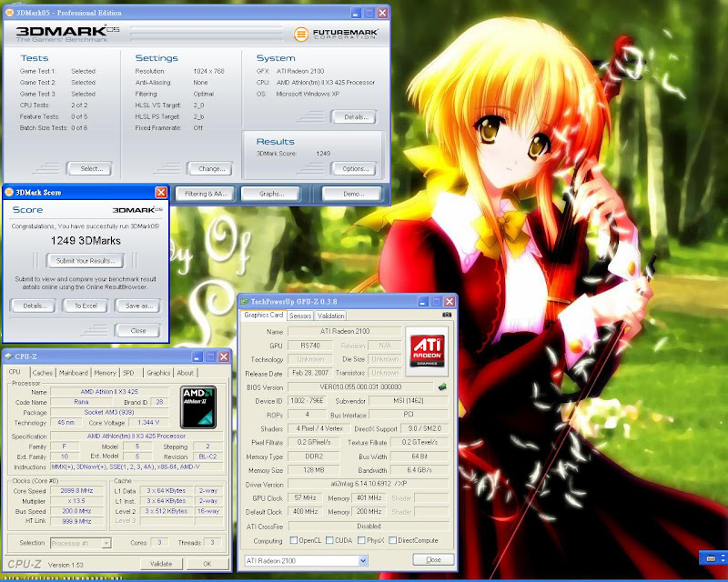Click the Code Name value Rana
728x582 pixels.
point(81,402)
